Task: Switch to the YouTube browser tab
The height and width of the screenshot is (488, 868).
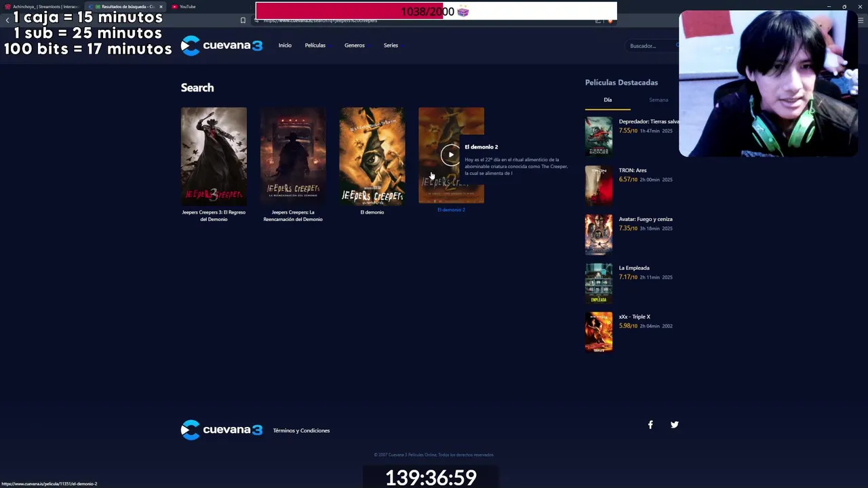Action: 184,7
